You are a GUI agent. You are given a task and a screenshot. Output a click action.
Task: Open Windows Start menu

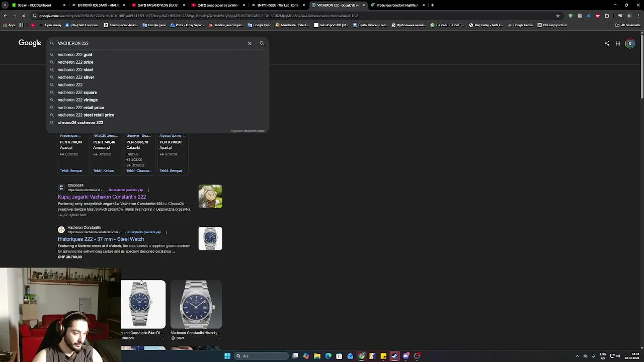coord(227,356)
